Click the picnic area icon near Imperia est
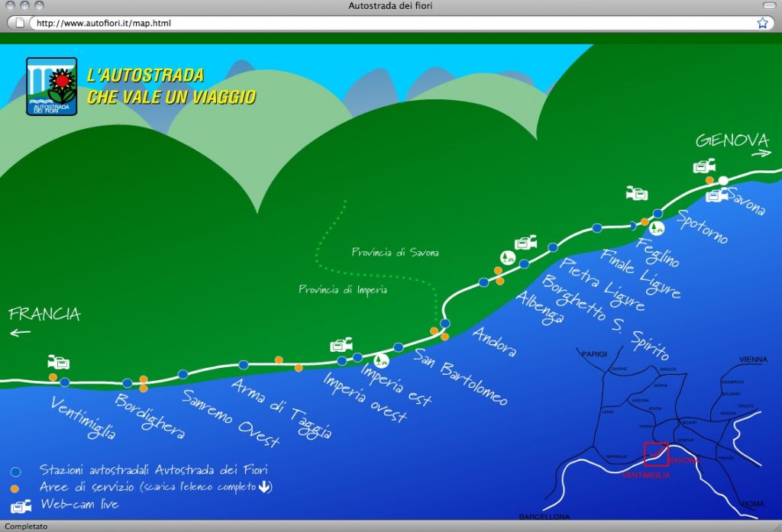Screen dimensions: 782x532 [381, 360]
